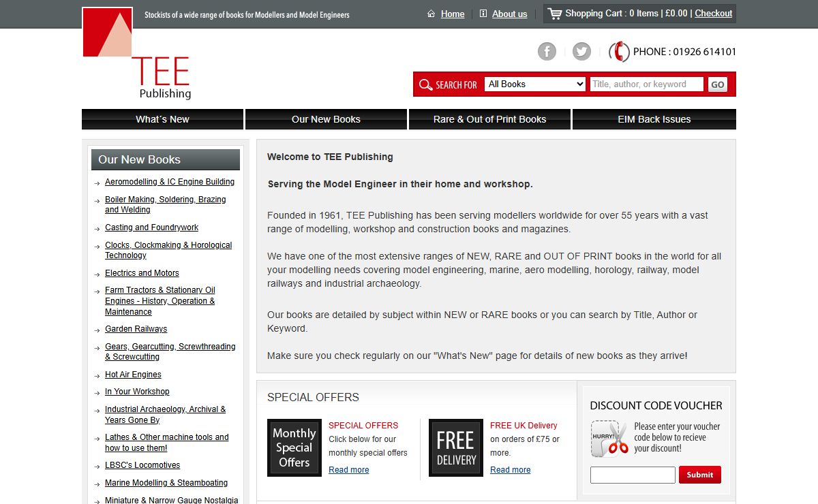Click Read more under Special Offers
This screenshot has height=504, width=818.
point(348,470)
